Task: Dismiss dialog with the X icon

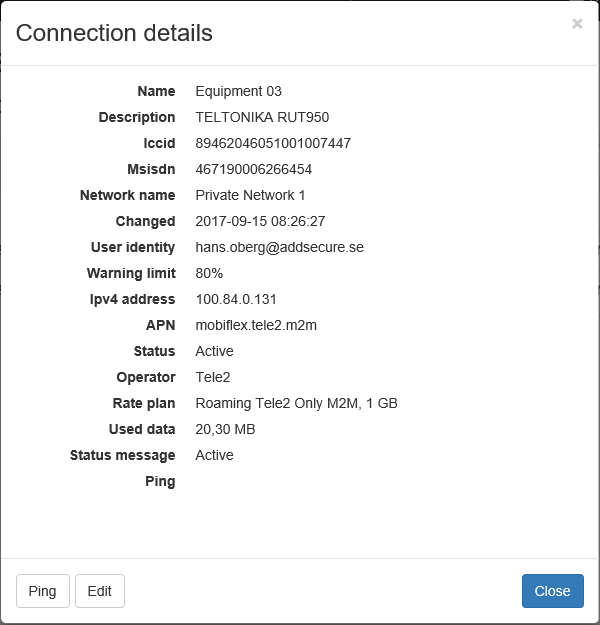Action: [x=577, y=24]
